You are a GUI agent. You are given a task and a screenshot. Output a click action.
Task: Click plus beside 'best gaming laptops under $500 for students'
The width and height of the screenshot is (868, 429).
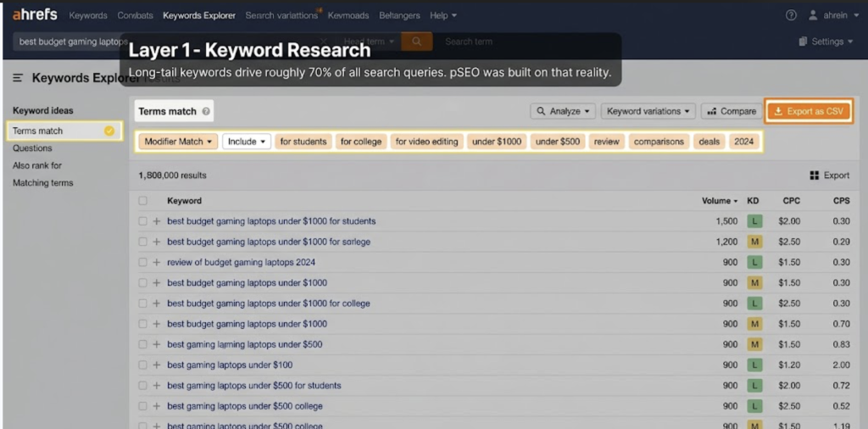(157, 386)
